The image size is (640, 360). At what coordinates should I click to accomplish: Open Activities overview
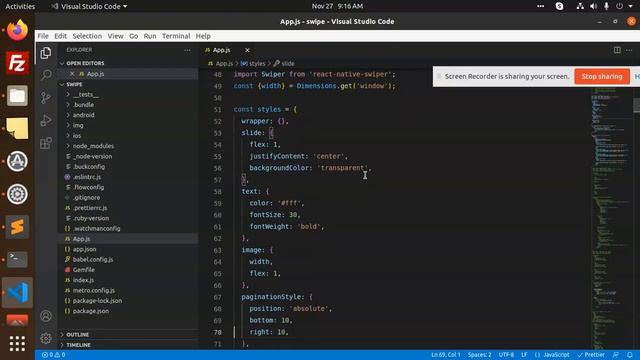point(20,6)
